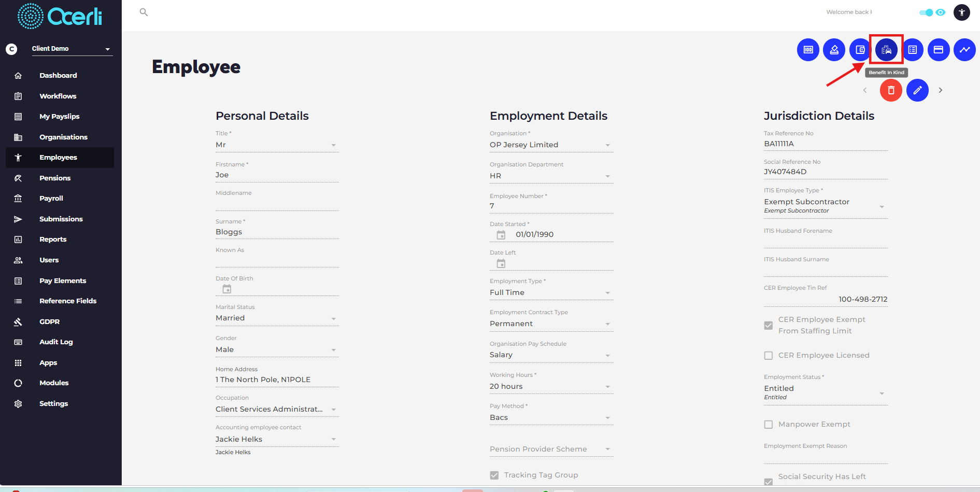Click the list document icon button
Viewport: 980px width, 492px height.
pyautogui.click(x=913, y=50)
